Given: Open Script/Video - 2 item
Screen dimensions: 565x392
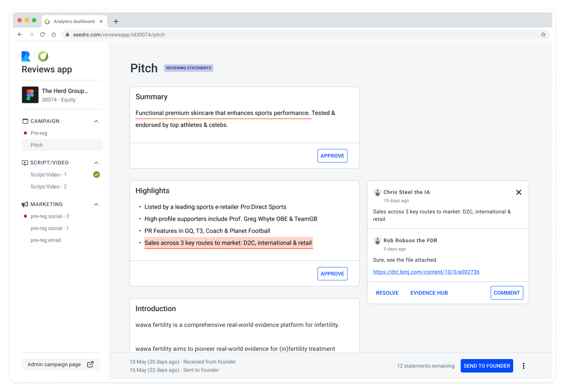Looking at the screenshot, I should [x=48, y=186].
